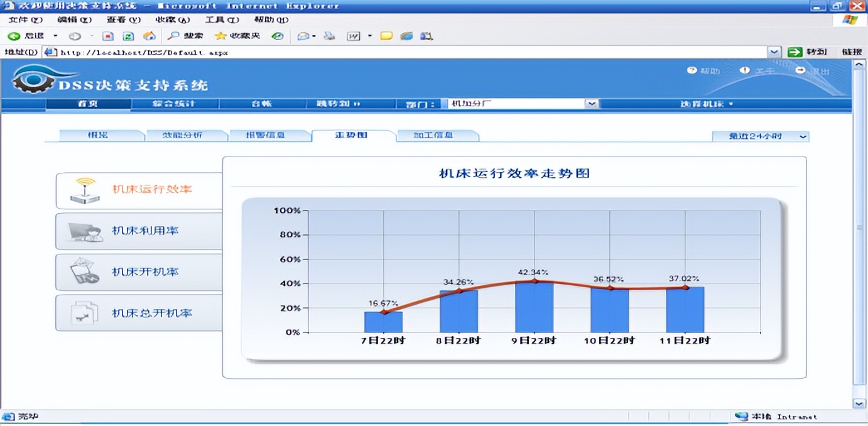This screenshot has width=868, height=426.
Task: Open the 部门 department dropdown
Action: point(590,103)
